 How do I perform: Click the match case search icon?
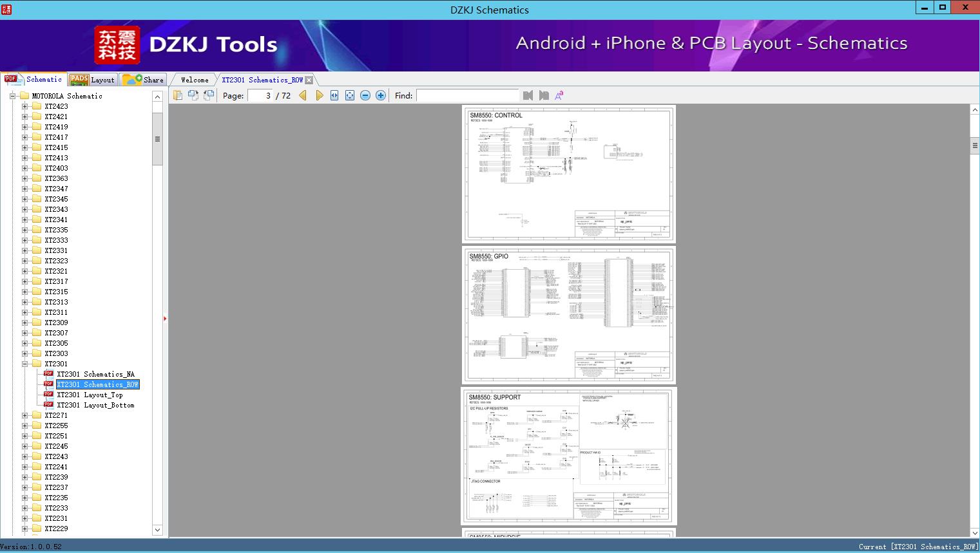point(559,95)
